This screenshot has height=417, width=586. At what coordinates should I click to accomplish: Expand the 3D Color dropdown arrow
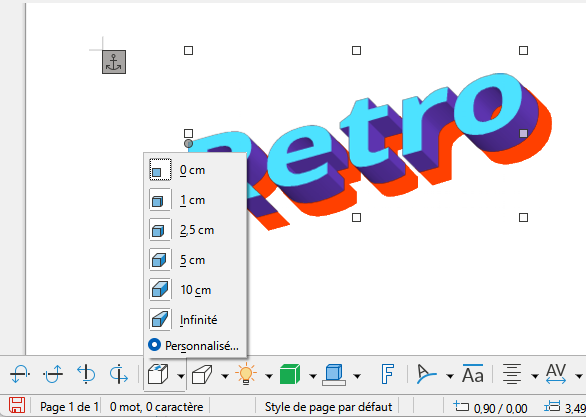[357, 376]
